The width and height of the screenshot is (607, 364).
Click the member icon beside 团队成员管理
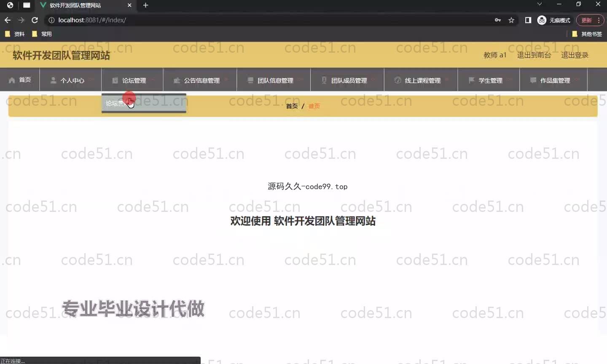[324, 80]
